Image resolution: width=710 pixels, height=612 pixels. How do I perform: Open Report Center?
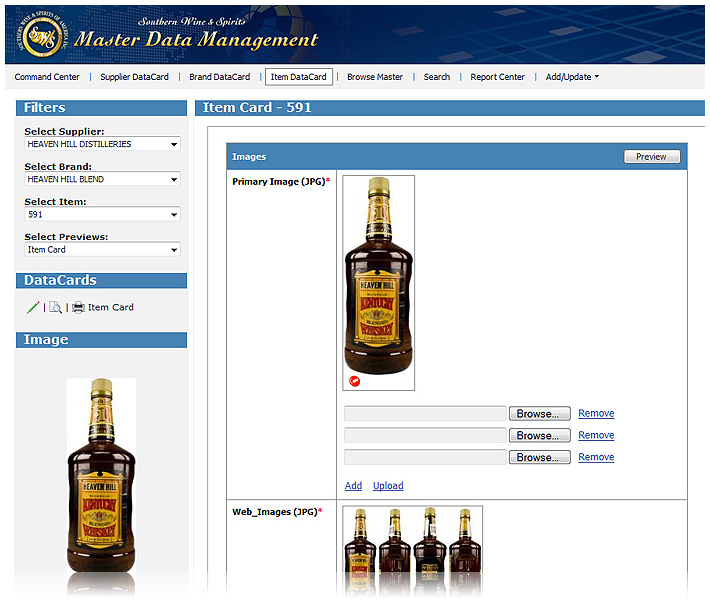[497, 77]
